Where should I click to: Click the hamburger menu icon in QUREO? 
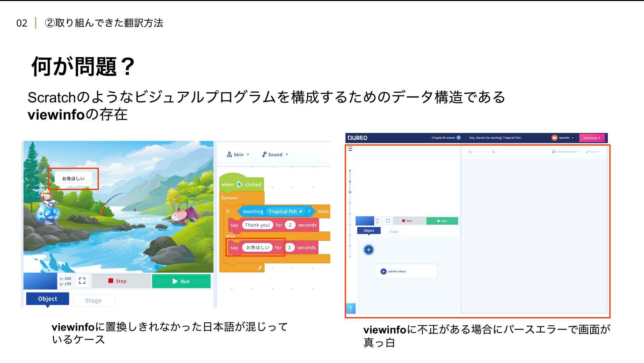350,149
